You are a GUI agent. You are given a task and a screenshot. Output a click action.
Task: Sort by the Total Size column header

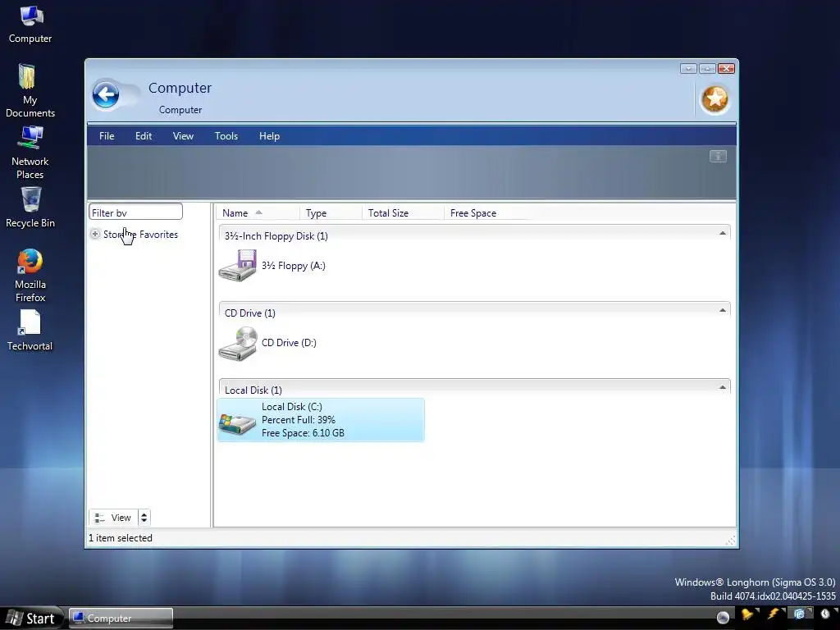(x=403, y=213)
